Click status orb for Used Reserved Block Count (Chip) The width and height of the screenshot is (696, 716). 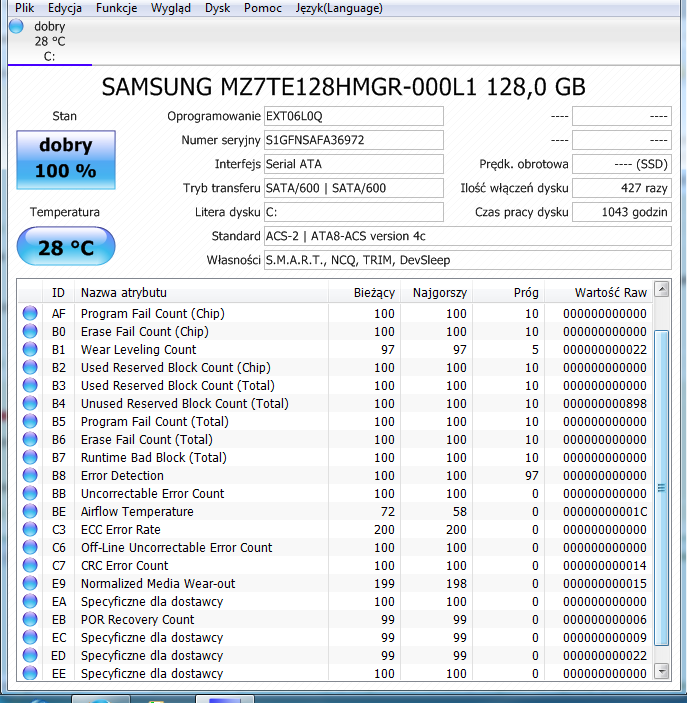[30, 367]
